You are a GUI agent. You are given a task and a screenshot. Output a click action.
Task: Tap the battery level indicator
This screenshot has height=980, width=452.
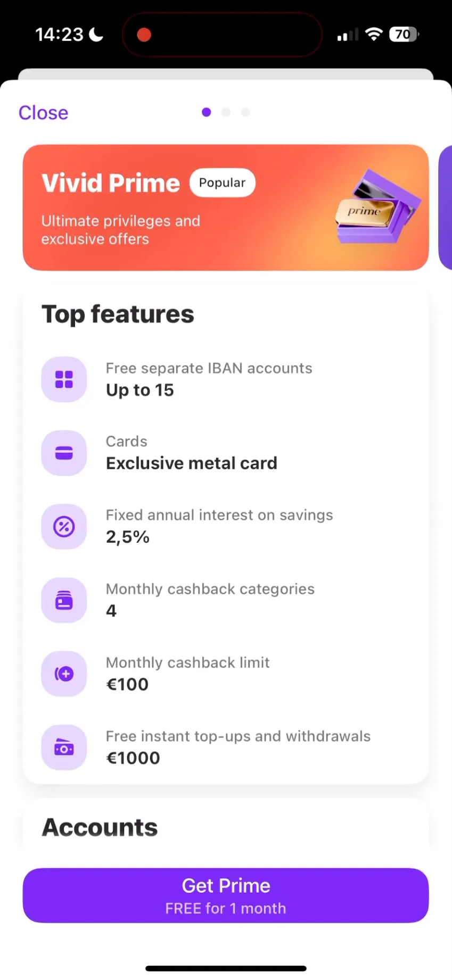[404, 35]
